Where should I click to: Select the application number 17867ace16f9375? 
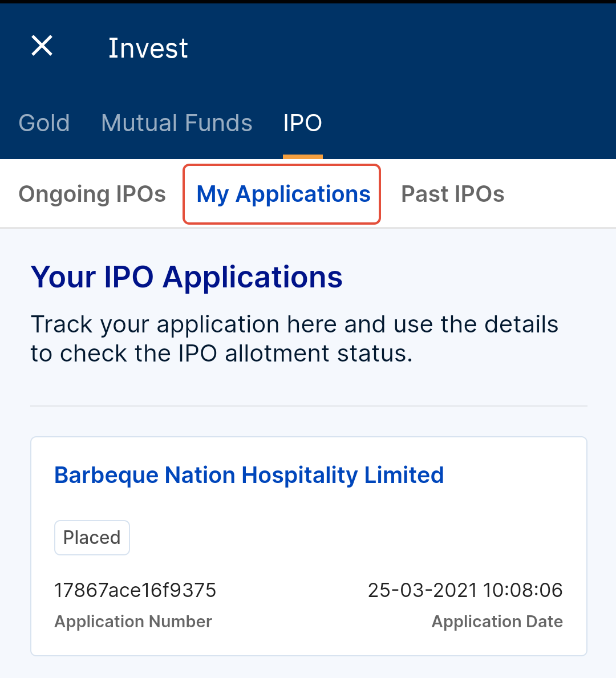135,590
